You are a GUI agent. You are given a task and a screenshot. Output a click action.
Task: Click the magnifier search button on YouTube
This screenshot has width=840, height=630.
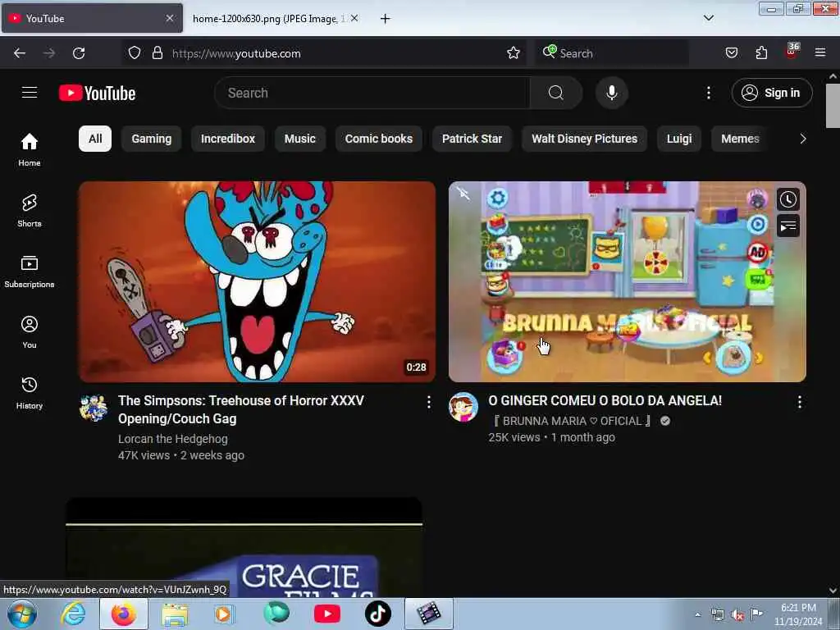click(x=555, y=93)
